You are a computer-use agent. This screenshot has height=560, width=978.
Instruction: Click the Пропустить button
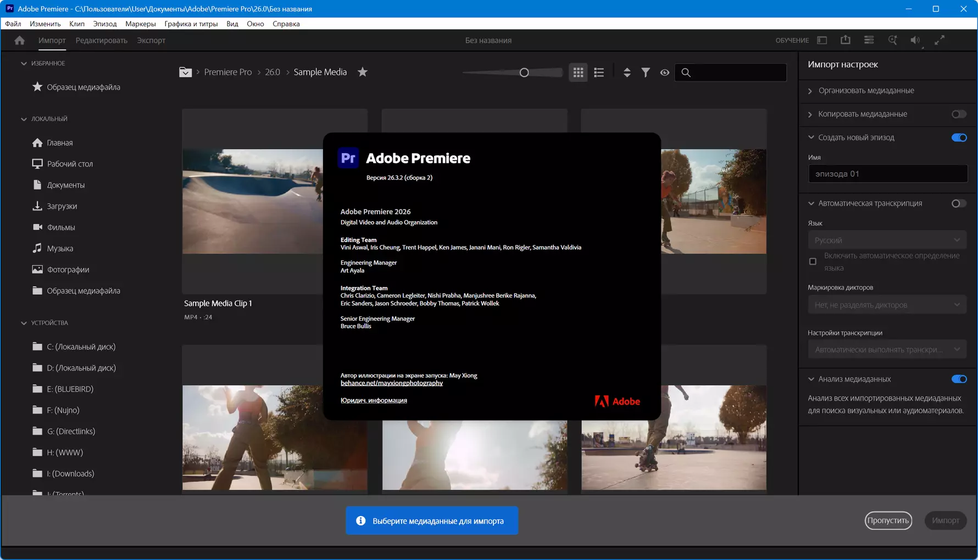[888, 520]
